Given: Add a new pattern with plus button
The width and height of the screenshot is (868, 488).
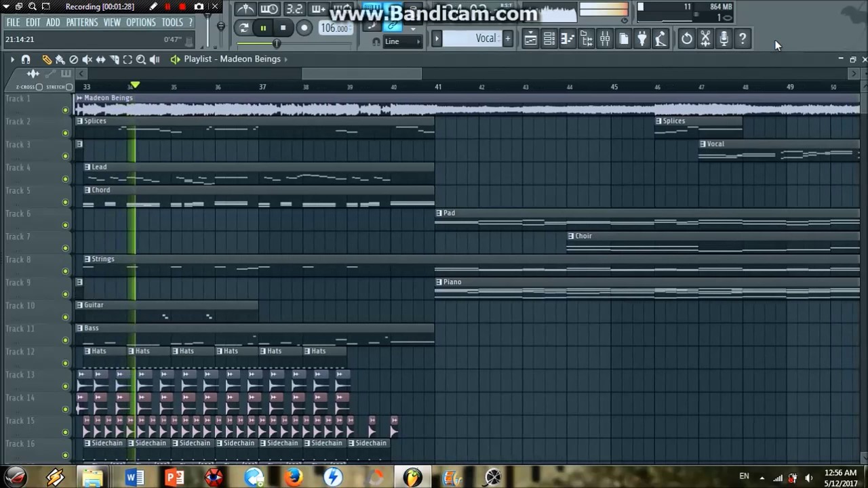Looking at the screenshot, I should point(507,39).
